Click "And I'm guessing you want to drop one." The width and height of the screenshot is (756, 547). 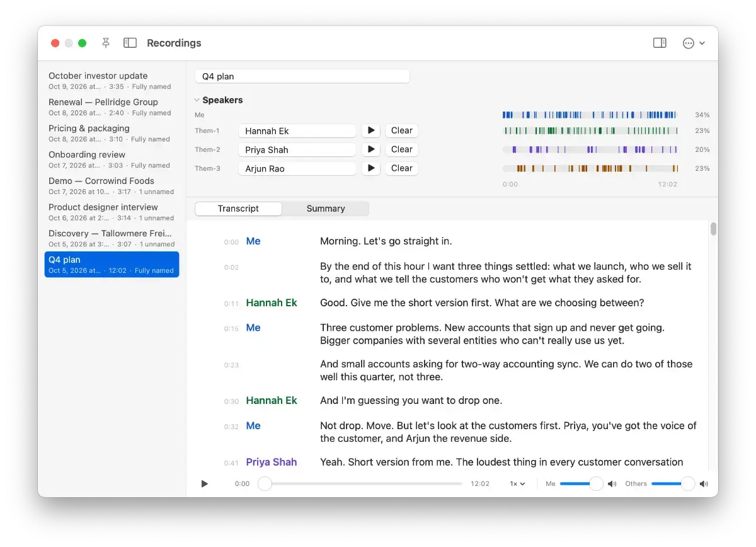pos(411,400)
